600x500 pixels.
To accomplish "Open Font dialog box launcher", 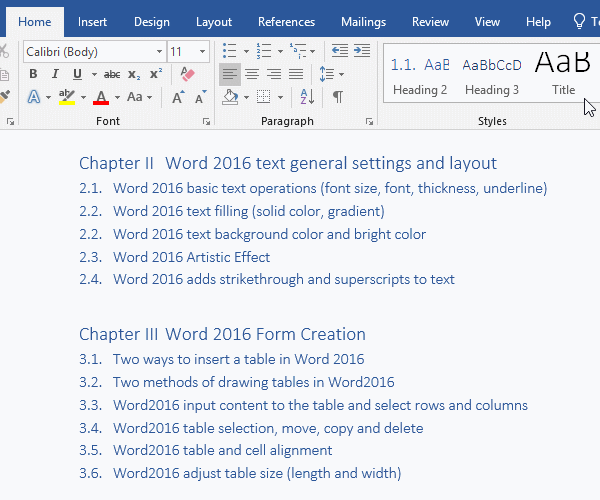I will (206, 122).
